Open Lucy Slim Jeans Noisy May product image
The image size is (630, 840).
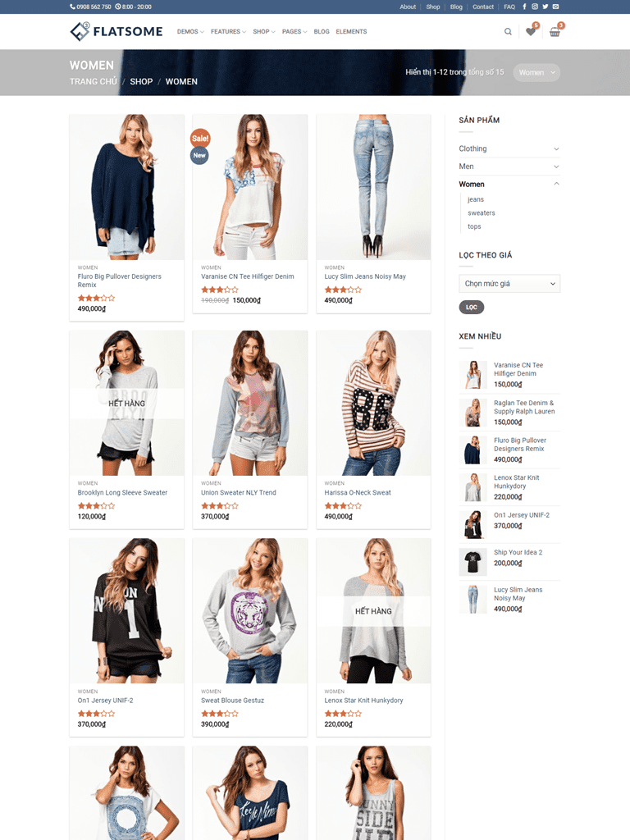[373, 187]
